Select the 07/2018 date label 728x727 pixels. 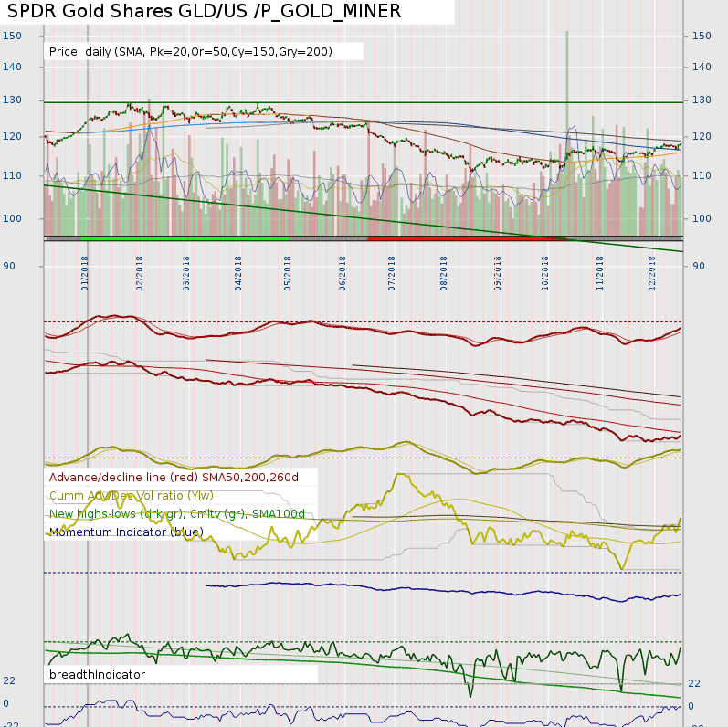(x=391, y=273)
